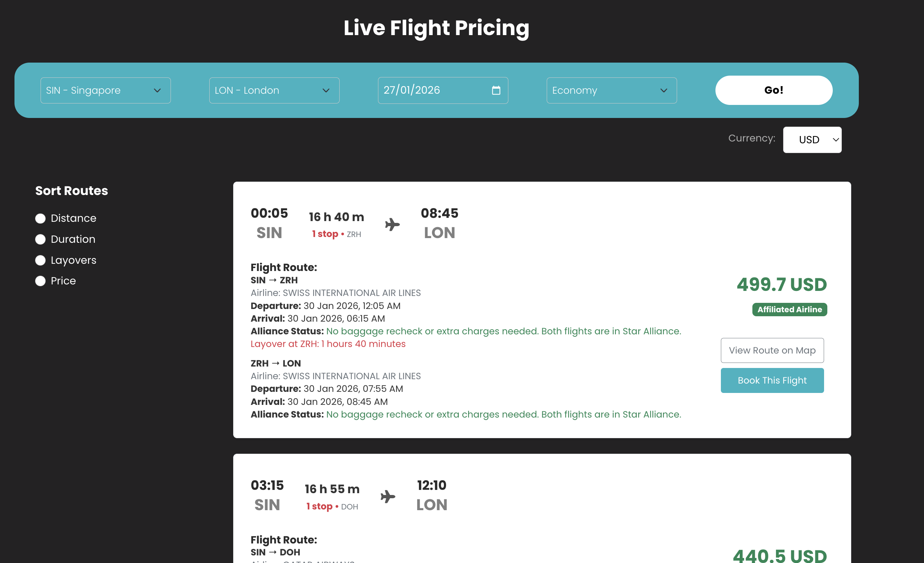924x563 pixels.
Task: Select the Layovers sort option
Action: pyautogui.click(x=41, y=261)
